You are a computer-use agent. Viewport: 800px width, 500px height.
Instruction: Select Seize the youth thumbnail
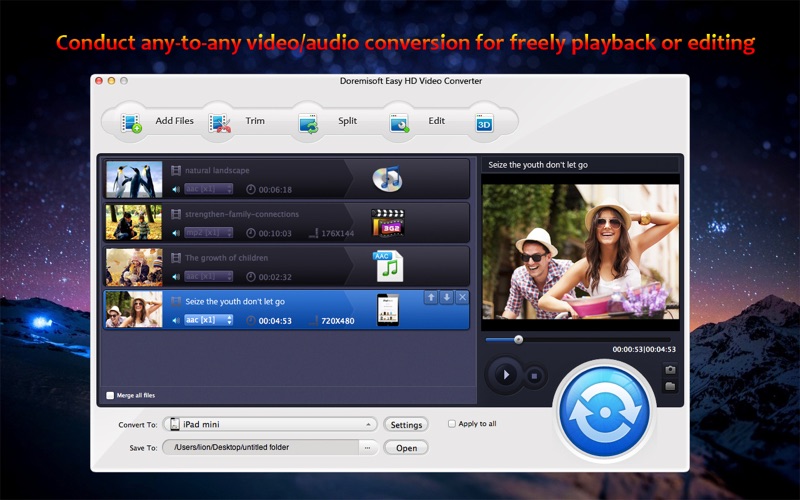[134, 310]
